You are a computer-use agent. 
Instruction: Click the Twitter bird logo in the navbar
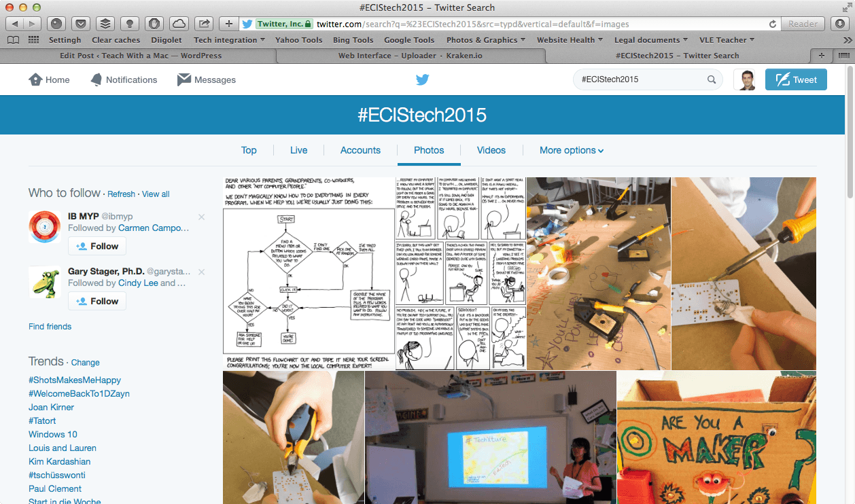click(x=422, y=79)
